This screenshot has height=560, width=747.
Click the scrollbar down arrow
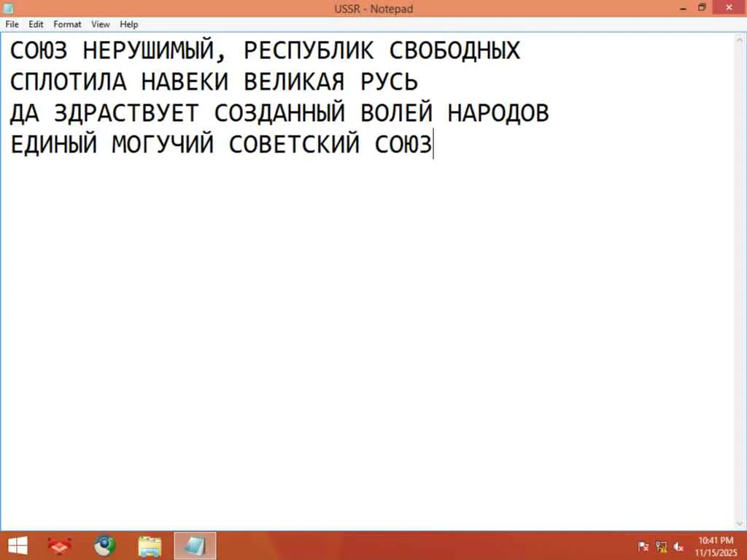pos(740,524)
